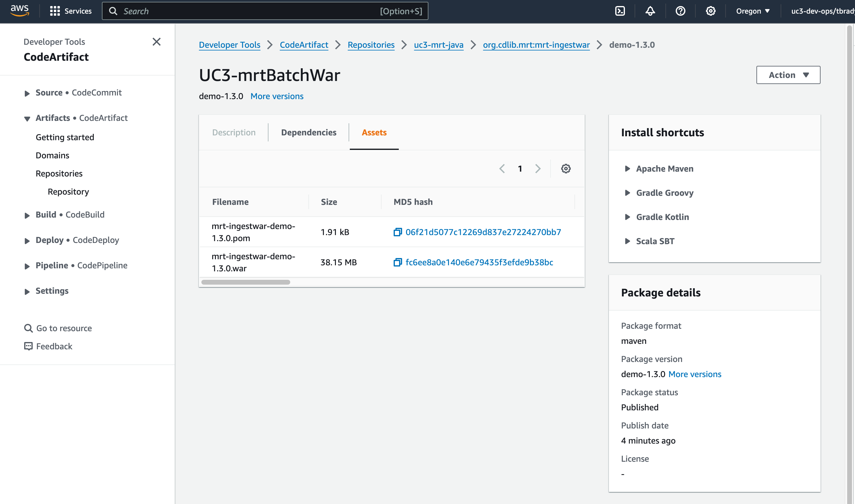Open the notifications bell
The height and width of the screenshot is (504, 855).
[x=650, y=11]
